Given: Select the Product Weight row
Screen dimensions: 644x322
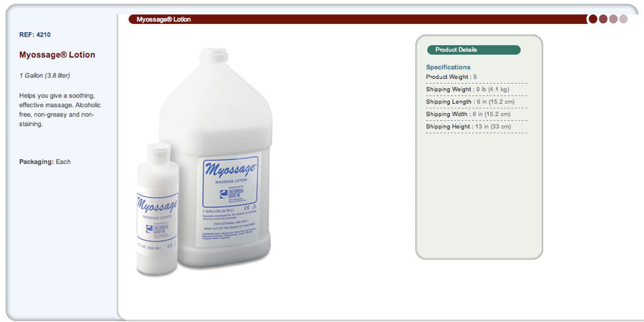Looking at the screenshot, I should tap(476, 77).
